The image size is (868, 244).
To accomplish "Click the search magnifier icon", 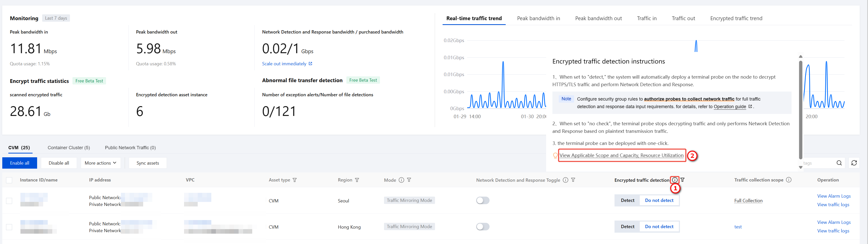I will [839, 163].
